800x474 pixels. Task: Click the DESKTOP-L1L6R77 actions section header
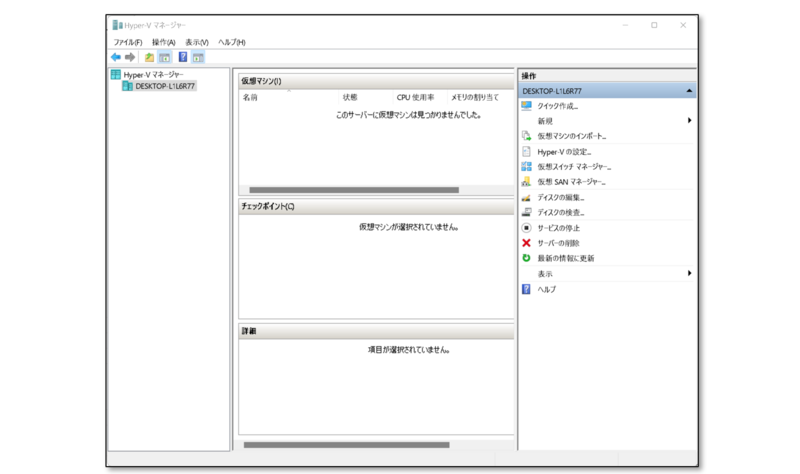607,91
